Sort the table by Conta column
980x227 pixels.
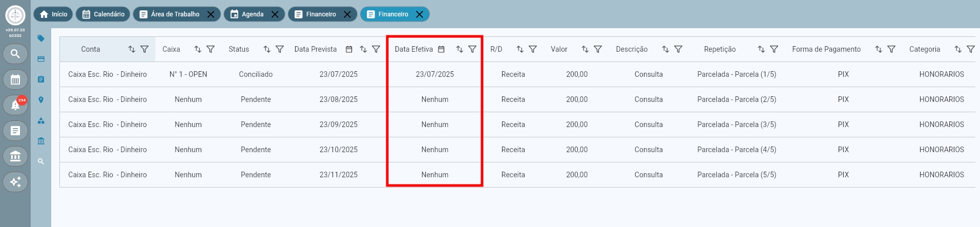132,49
